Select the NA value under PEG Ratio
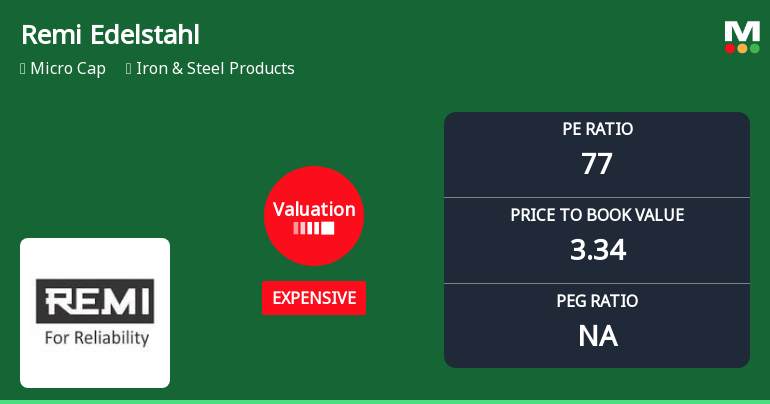The width and height of the screenshot is (770, 404). tap(597, 335)
